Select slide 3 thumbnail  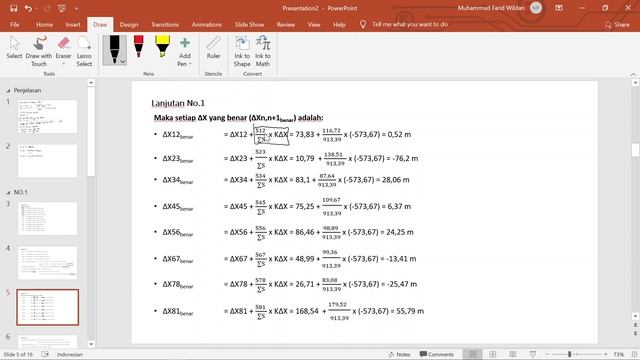coord(47,218)
